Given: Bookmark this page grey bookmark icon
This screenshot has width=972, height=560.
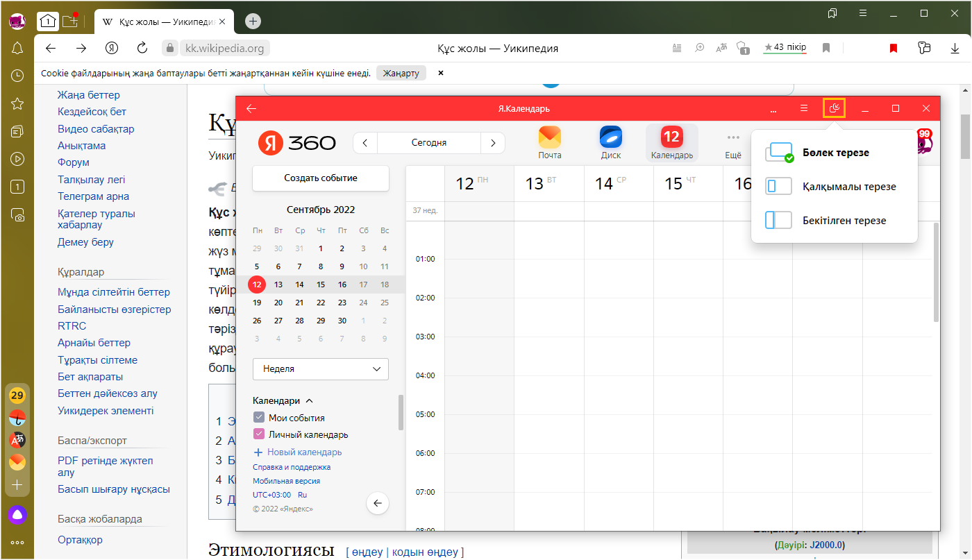Looking at the screenshot, I should pos(826,48).
